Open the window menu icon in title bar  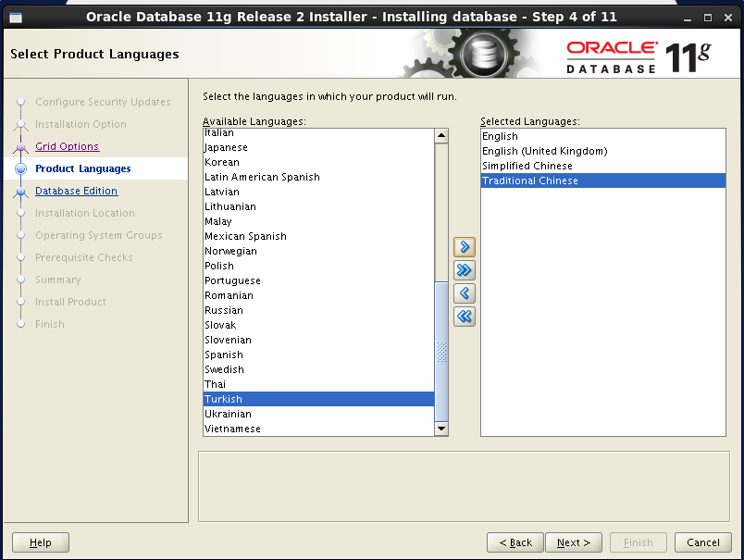pyautogui.click(x=16, y=17)
